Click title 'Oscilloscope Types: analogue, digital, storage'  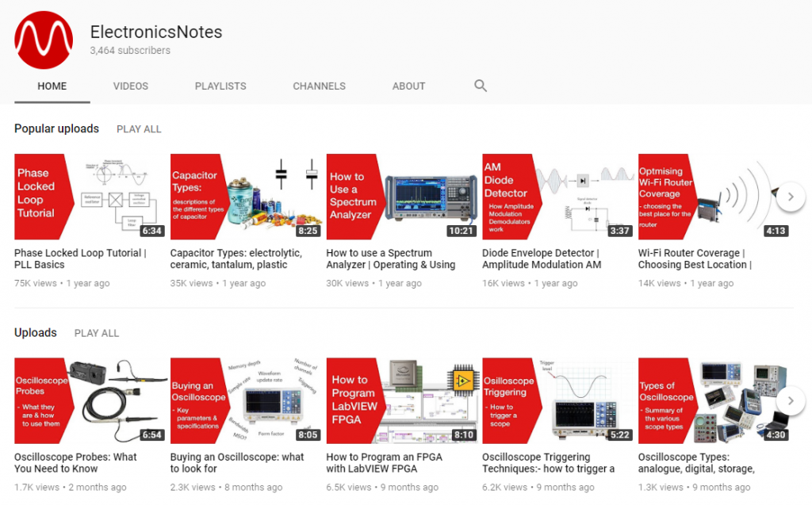(696, 463)
